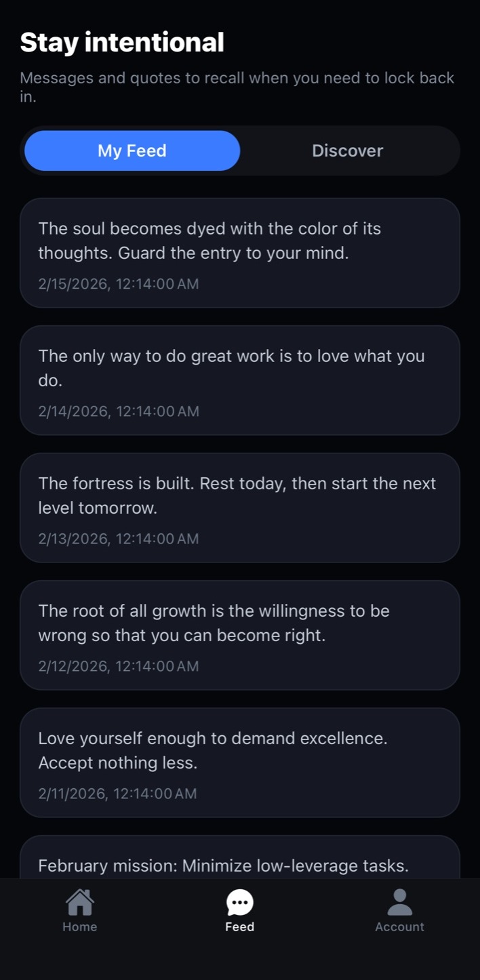Click the 'Stay intentional' heading

click(122, 42)
